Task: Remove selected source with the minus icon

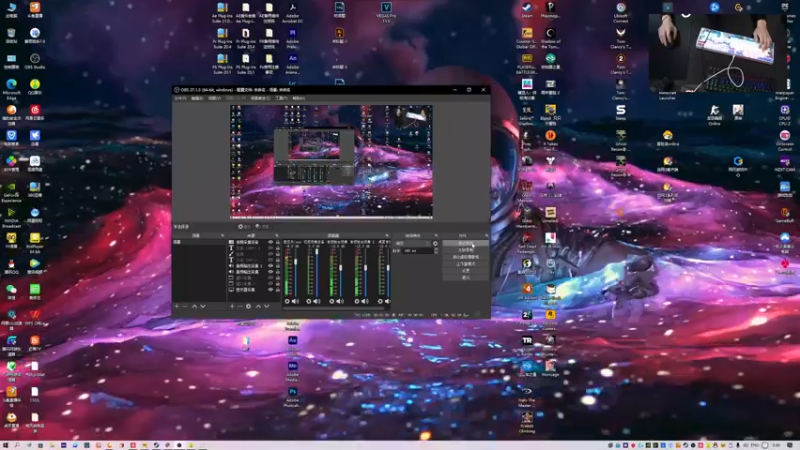Action: click(240, 306)
